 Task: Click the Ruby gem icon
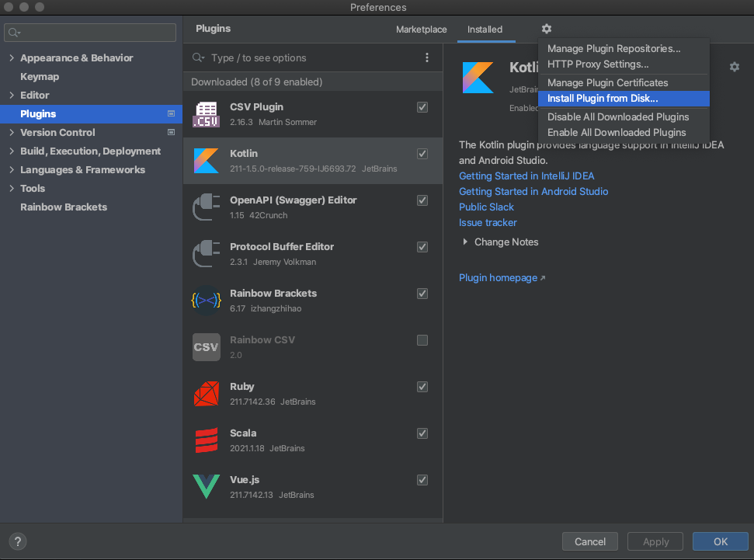tap(207, 394)
